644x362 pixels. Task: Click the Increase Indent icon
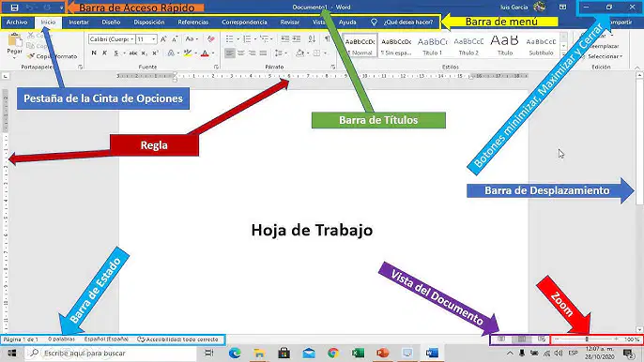point(296,39)
